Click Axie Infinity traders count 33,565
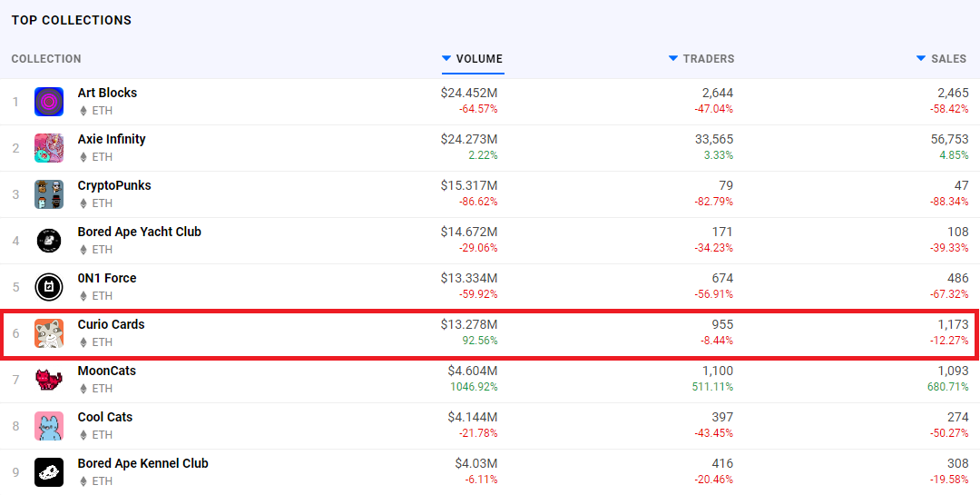 (714, 140)
